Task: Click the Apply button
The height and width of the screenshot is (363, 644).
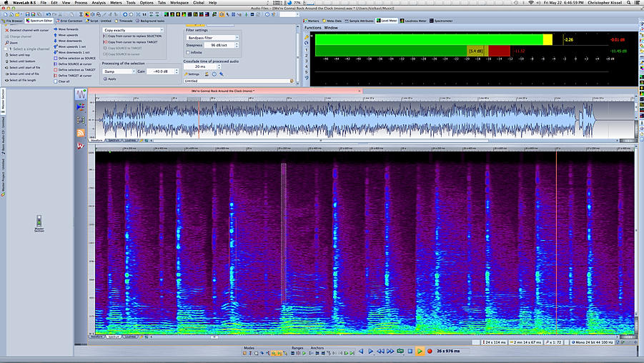Action: pyautogui.click(x=110, y=79)
